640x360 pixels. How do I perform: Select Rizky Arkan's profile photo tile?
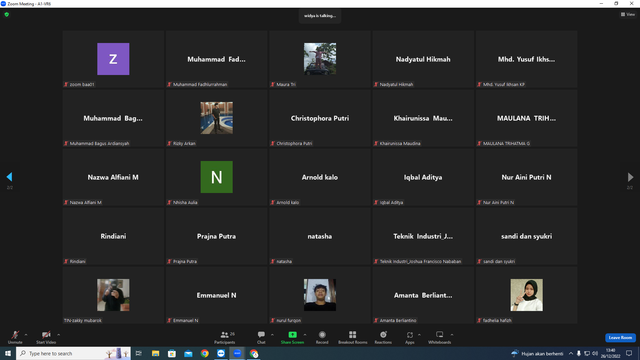point(216,118)
